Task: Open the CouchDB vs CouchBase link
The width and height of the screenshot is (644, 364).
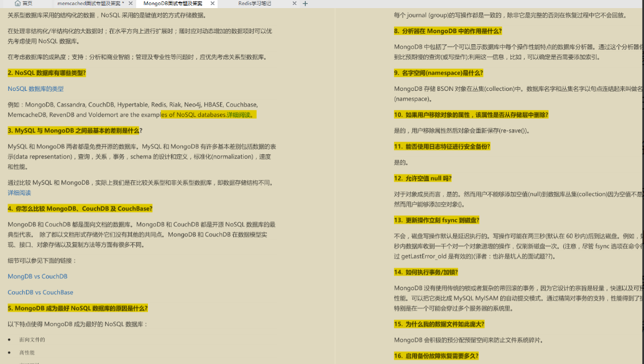Action: tap(40, 292)
